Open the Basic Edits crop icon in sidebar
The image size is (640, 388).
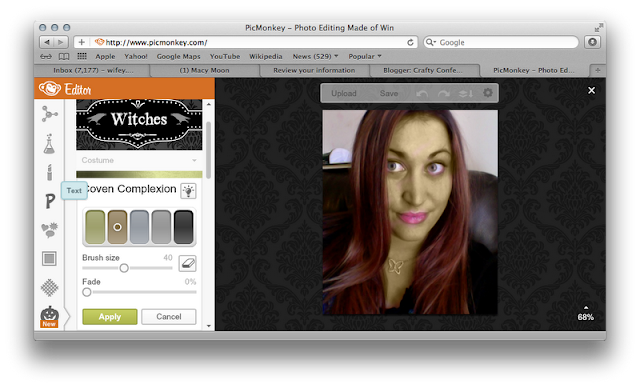point(49,114)
